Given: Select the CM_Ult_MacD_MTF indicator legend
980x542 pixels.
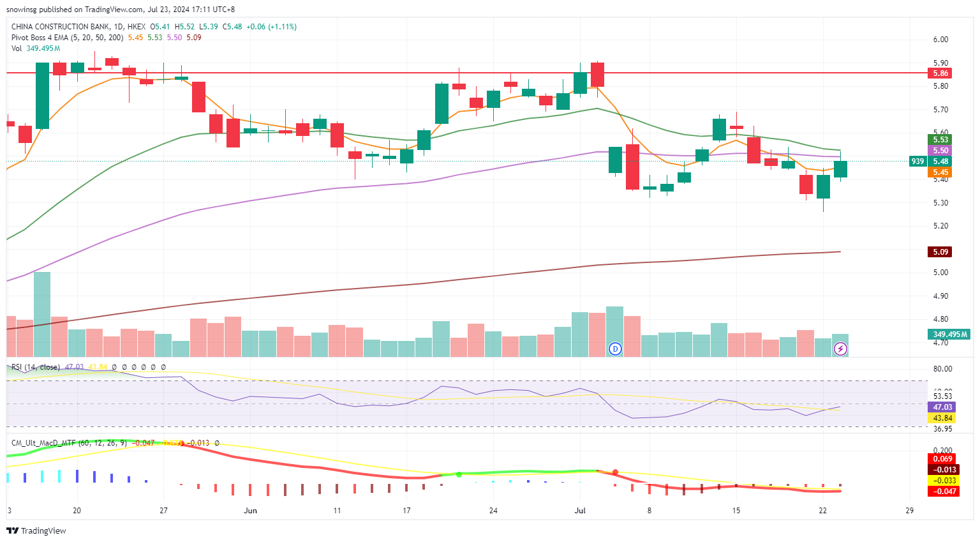Looking at the screenshot, I should pos(69,442).
